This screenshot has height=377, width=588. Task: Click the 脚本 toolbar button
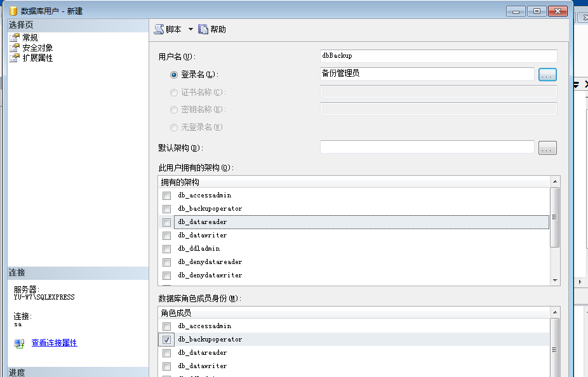tap(168, 29)
